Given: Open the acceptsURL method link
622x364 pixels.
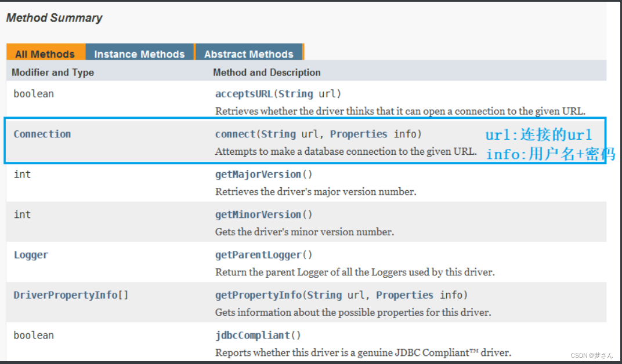Looking at the screenshot, I should (244, 94).
